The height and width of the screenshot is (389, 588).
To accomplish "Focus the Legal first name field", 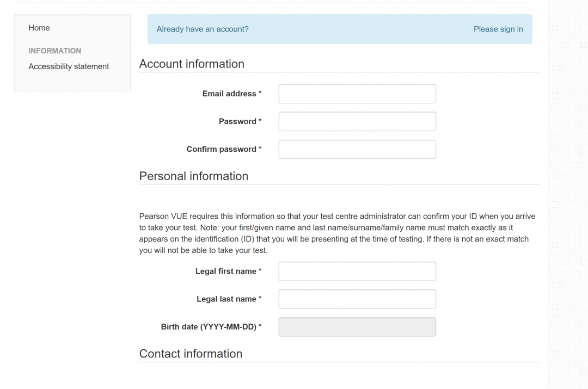I will [357, 271].
